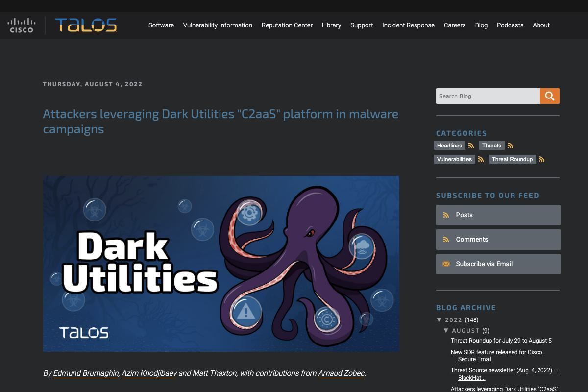The width and height of the screenshot is (588, 392).
Task: Click the 2022 archive year label
Action: (x=454, y=320)
